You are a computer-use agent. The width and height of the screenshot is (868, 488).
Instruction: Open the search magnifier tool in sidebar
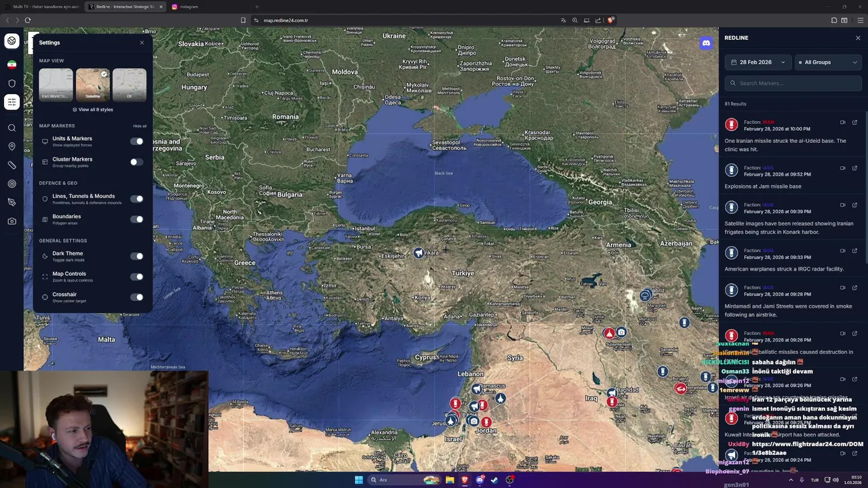(12, 127)
